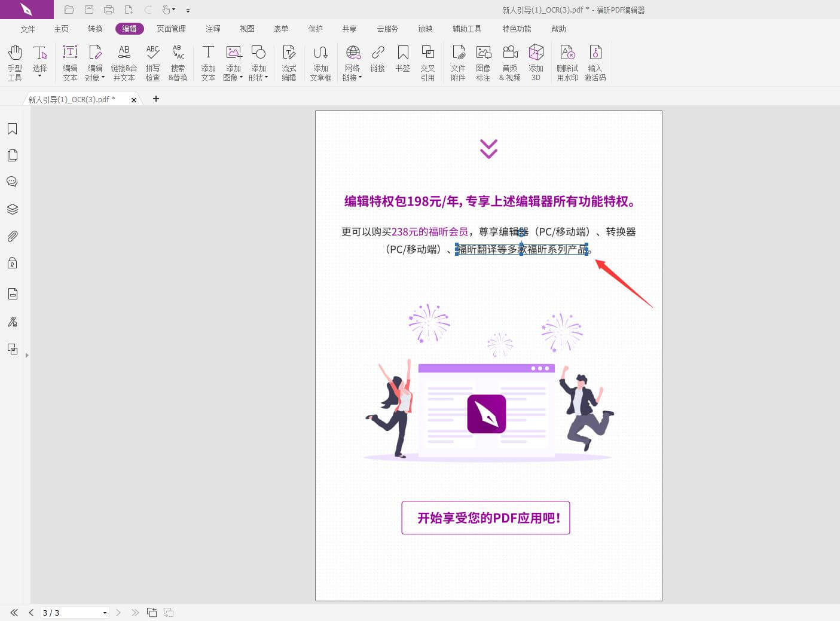Click Image Annotation tool (图像标注)
This screenshot has height=621, width=840.
click(x=483, y=62)
